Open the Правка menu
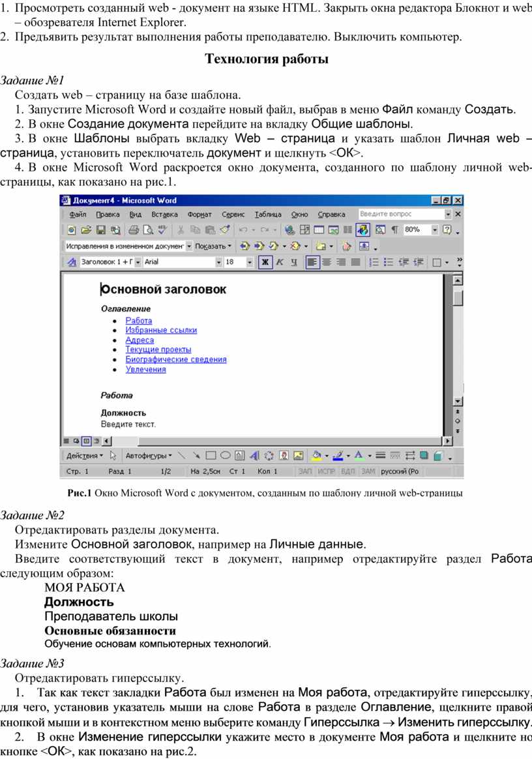Image resolution: width=532 pixels, height=759 pixels. [x=108, y=214]
